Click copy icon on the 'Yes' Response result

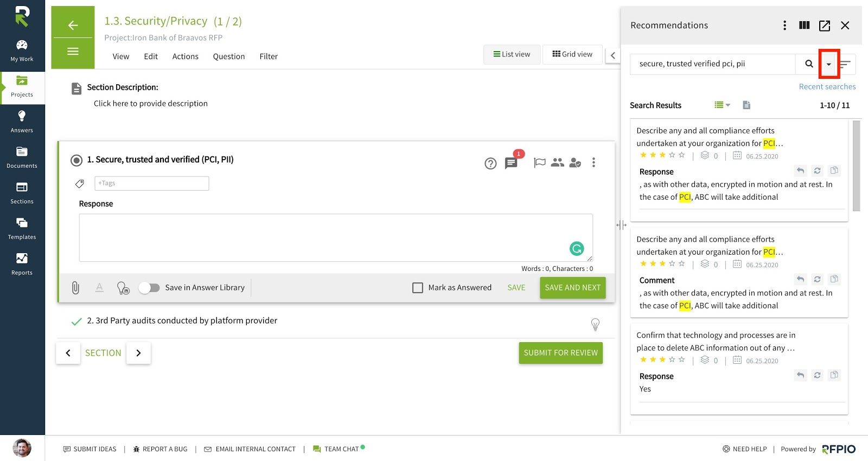point(834,375)
